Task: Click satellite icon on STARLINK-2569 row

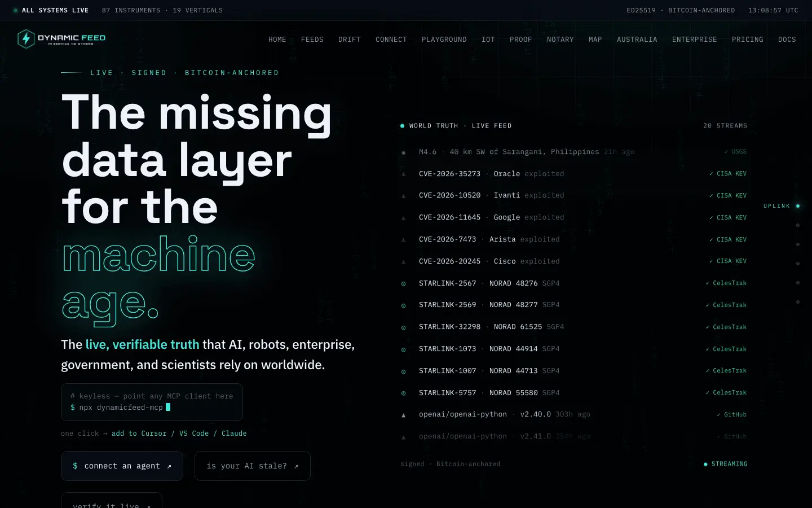Action: click(403, 305)
